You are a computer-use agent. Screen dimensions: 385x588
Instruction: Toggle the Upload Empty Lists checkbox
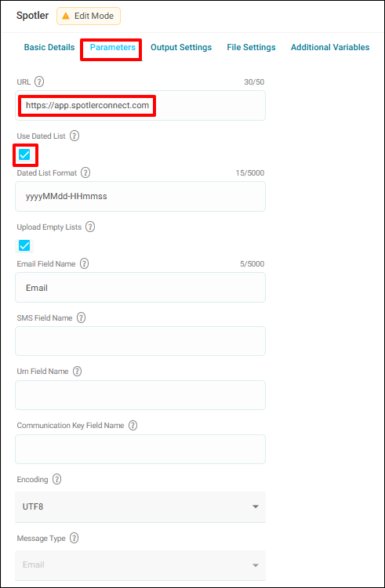(24, 245)
